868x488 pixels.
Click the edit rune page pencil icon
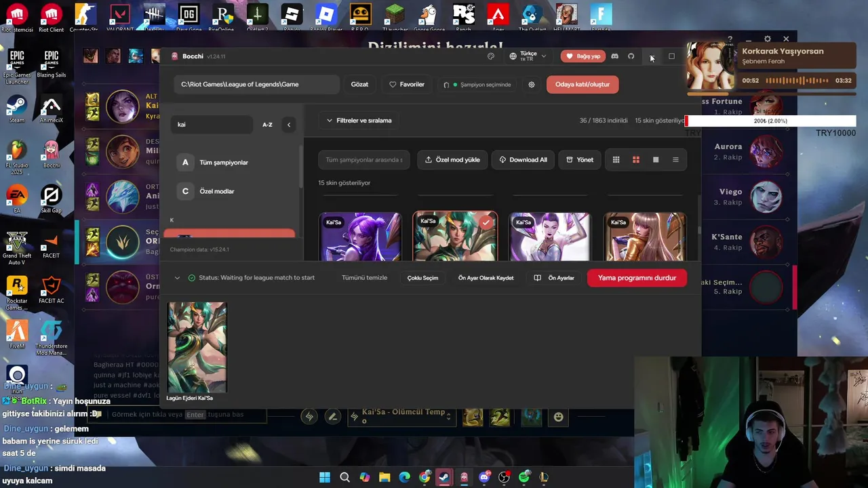(332, 417)
